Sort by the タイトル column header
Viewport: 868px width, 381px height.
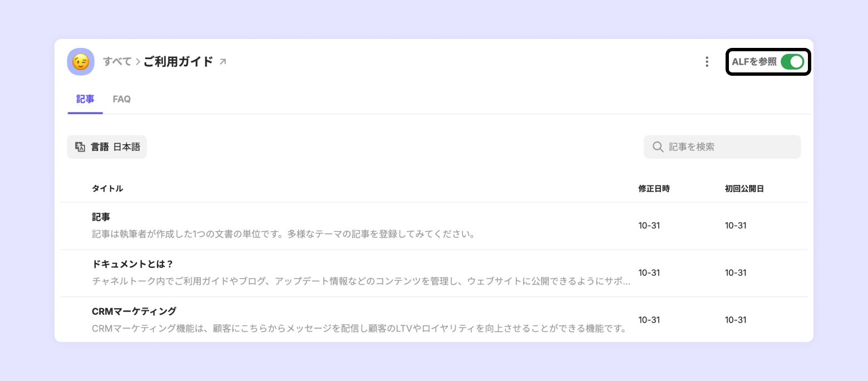coord(107,189)
